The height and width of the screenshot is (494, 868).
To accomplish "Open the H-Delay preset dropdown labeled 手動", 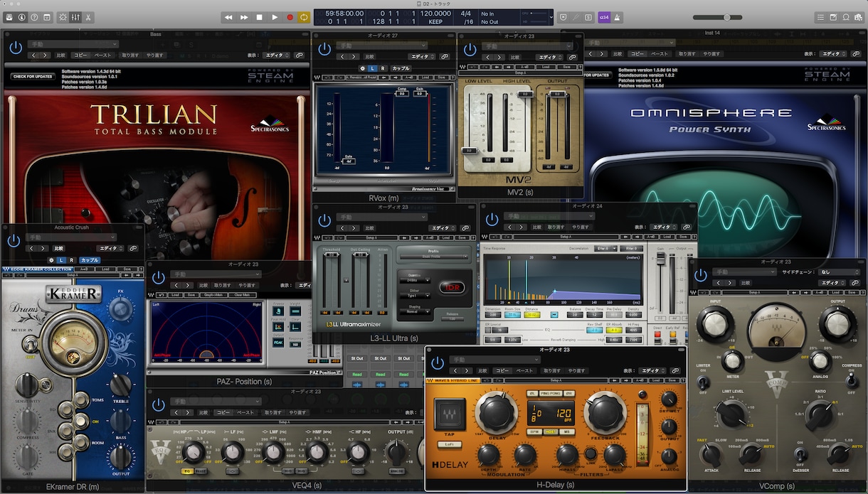I will pos(497,360).
